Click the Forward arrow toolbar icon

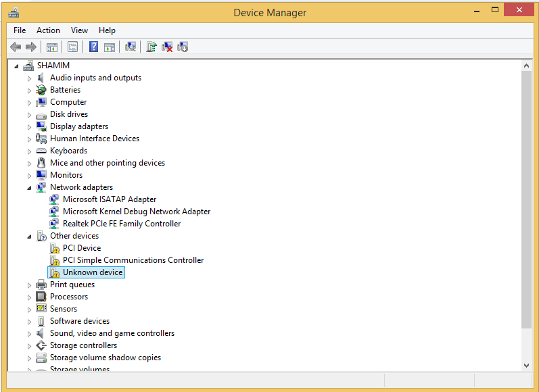(x=31, y=47)
